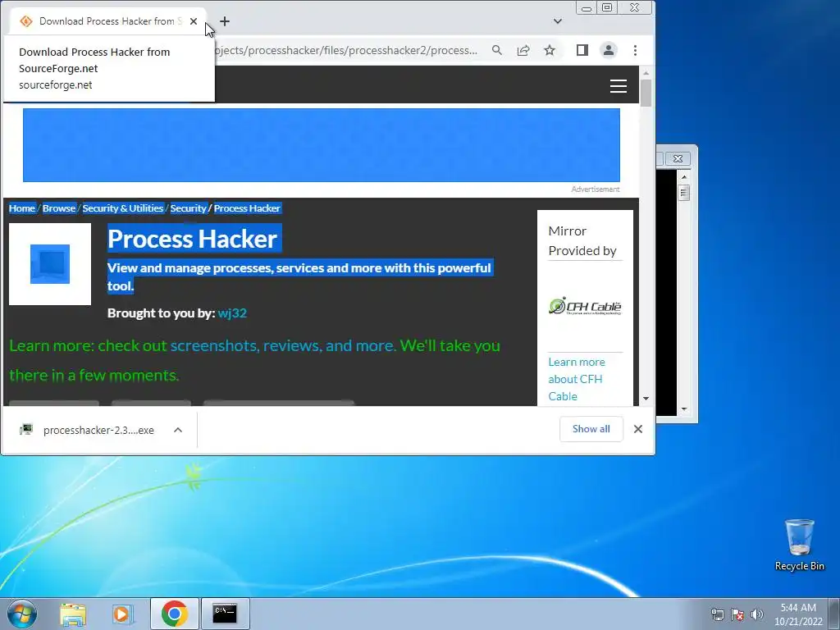Restore down the Chrome window
Viewport: 840px width, 630px height.
tap(607, 8)
